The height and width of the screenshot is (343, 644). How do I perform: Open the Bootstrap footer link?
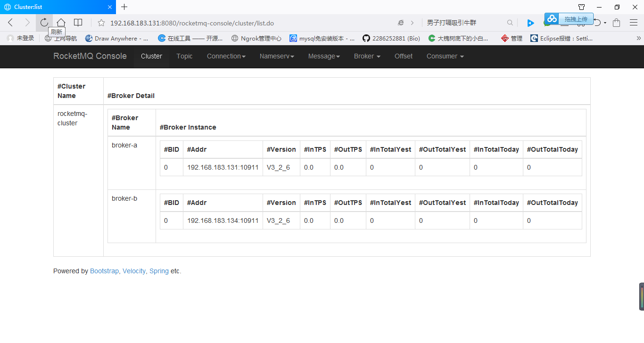(104, 271)
